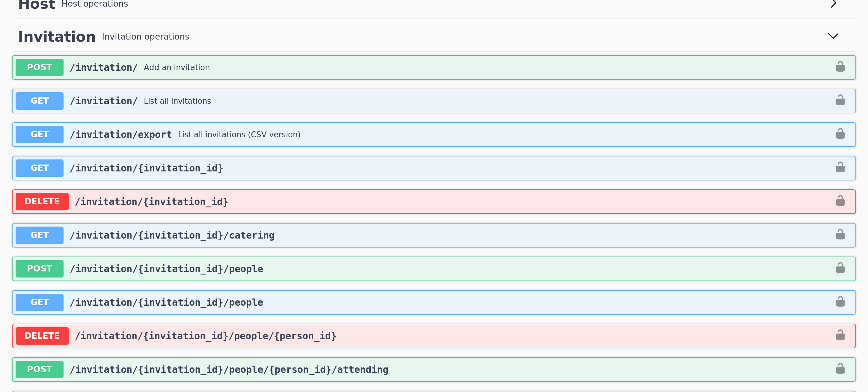Image resolution: width=868 pixels, height=392 pixels.
Task: Click the /invitation/export path text
Action: pyautogui.click(x=120, y=135)
